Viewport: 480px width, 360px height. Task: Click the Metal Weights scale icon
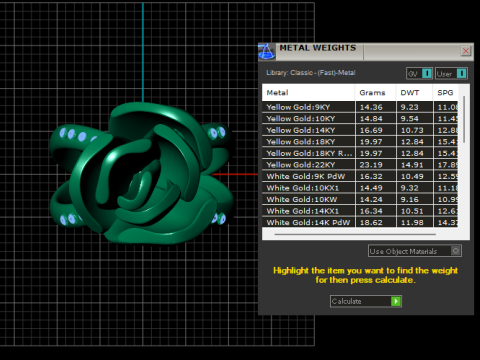click(x=267, y=51)
